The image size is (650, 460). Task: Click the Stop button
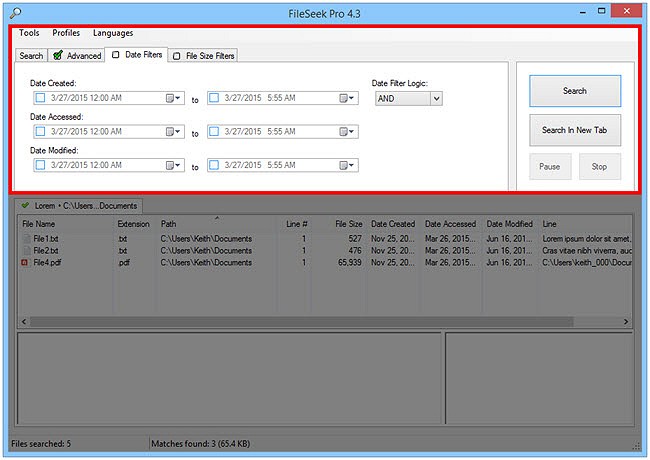[599, 167]
